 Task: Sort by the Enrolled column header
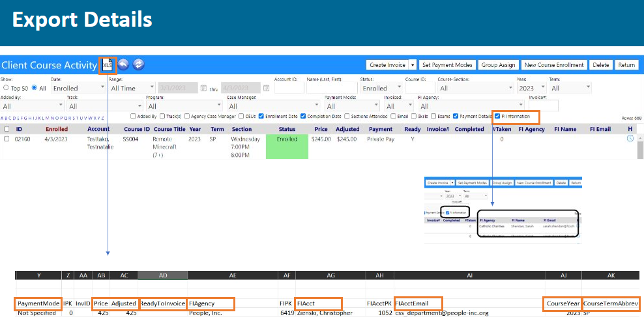(x=57, y=129)
